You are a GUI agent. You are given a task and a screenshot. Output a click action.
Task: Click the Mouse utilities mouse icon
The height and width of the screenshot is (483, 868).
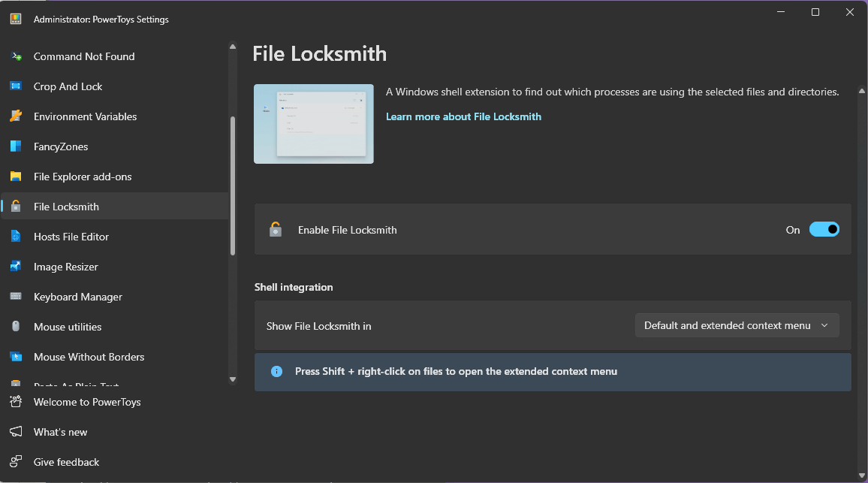[16, 327]
